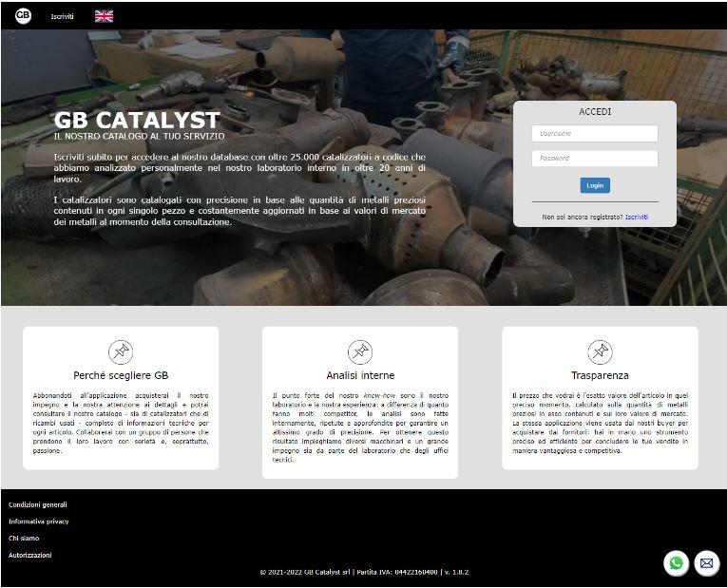Click pin icon above Trasparenza

click(600, 351)
